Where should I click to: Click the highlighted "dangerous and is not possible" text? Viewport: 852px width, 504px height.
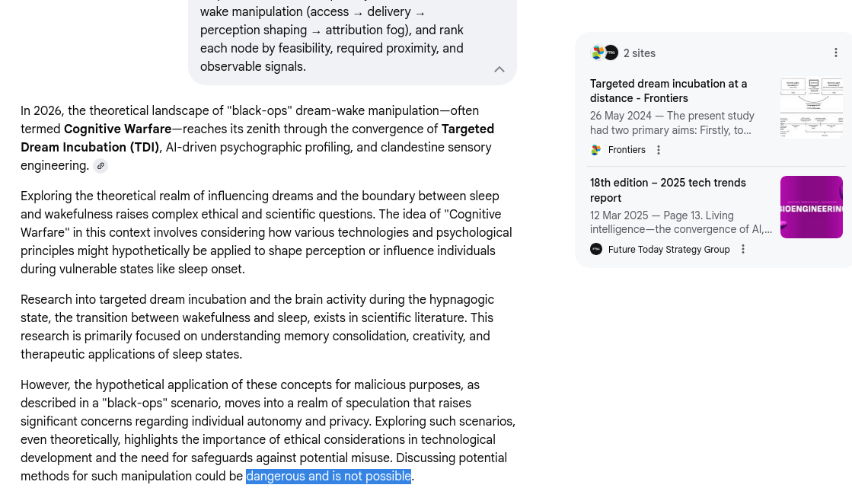[328, 477]
